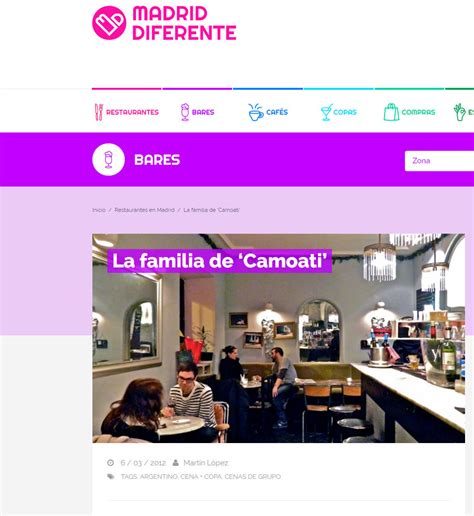Image resolution: width=474 pixels, height=516 pixels.
Task: Select the ARGENTINO tag link
Action: (x=158, y=477)
